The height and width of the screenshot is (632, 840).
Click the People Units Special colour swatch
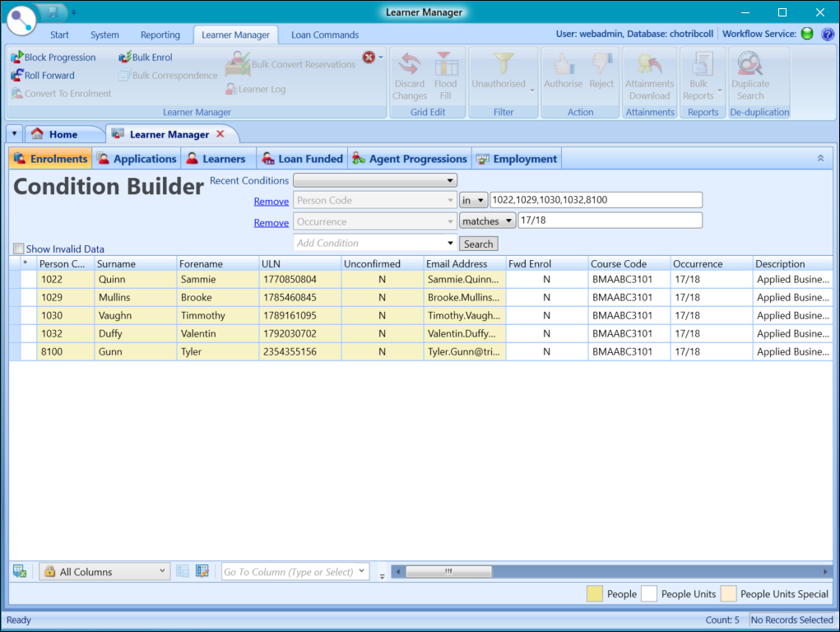tap(727, 593)
